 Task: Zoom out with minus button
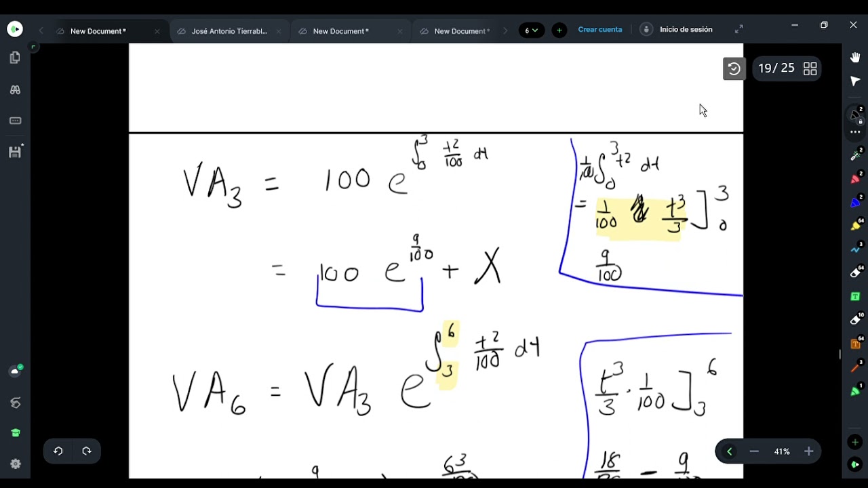tap(754, 451)
